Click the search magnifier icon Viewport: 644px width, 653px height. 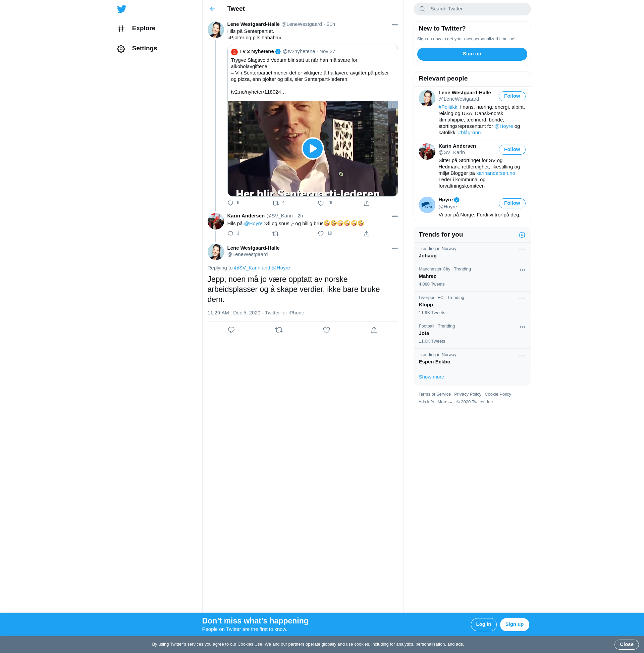(x=422, y=9)
